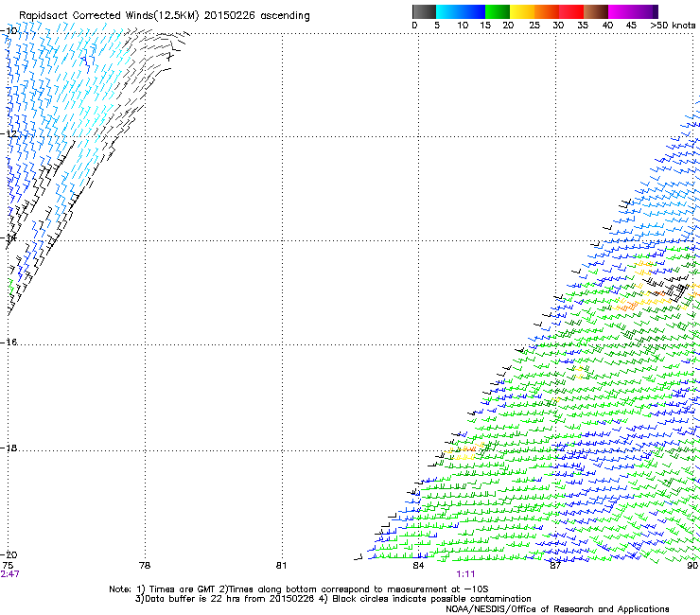The image size is (700, 615).
Task: Click the longitude label 84
Action: 418,566
